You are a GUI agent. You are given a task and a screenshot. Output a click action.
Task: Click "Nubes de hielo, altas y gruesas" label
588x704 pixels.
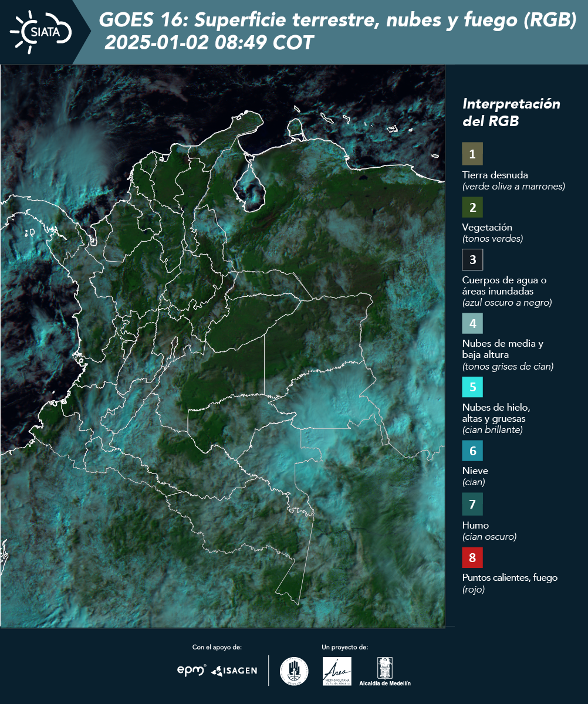[x=496, y=413]
